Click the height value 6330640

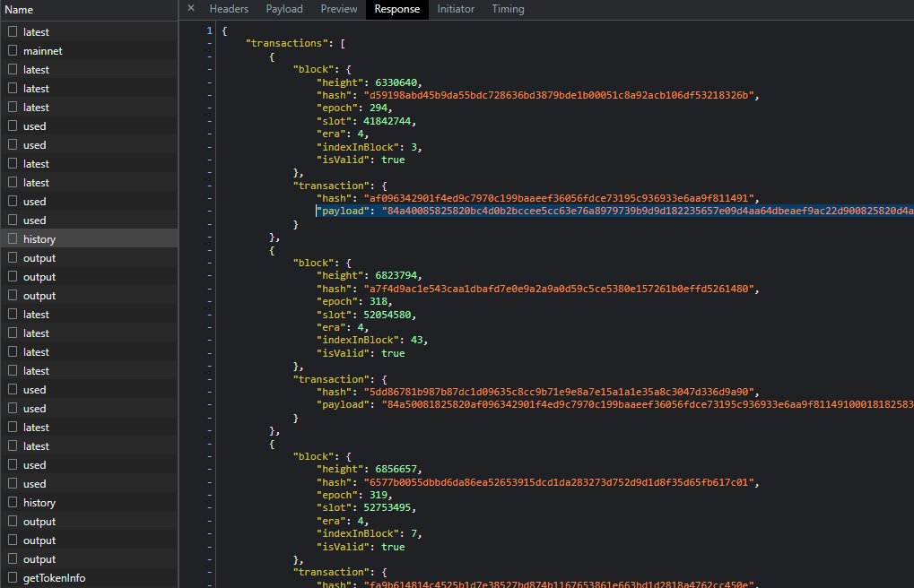tap(396, 82)
